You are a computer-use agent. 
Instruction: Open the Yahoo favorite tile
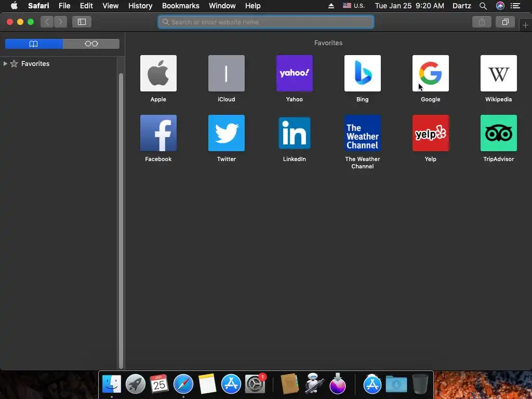[x=295, y=73]
